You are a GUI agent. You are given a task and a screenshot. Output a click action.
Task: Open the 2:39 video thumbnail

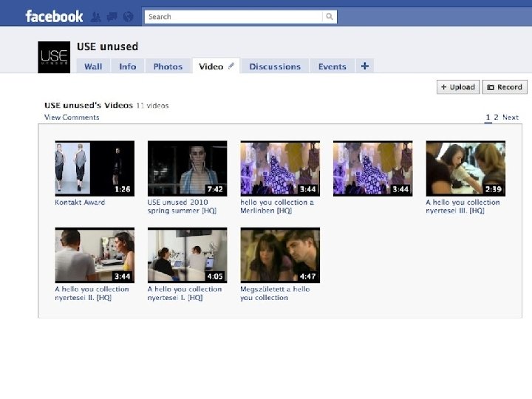[x=465, y=168]
